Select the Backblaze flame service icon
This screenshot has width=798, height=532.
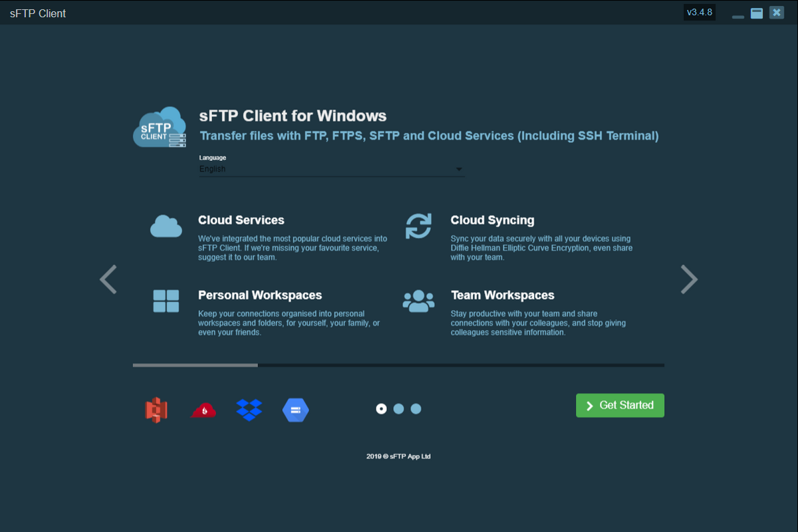[x=203, y=410]
